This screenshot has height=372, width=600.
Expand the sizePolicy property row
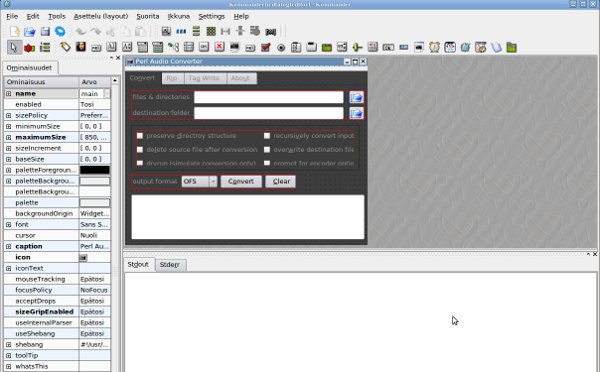click(8, 115)
